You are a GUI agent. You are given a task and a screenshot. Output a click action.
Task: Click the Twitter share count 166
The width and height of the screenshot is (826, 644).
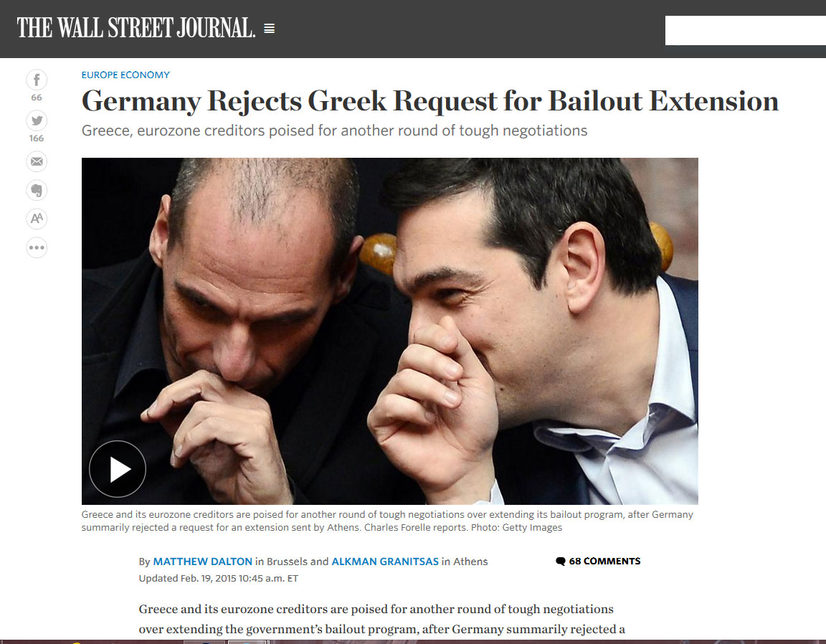click(37, 138)
